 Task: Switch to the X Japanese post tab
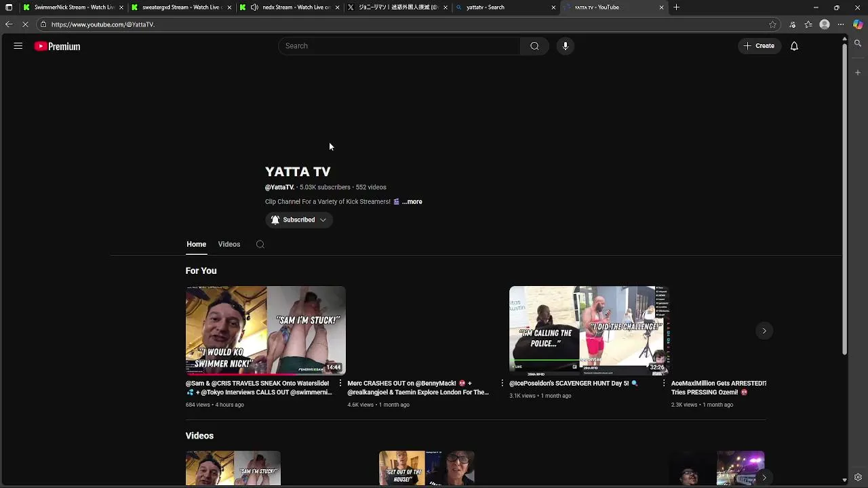click(397, 7)
